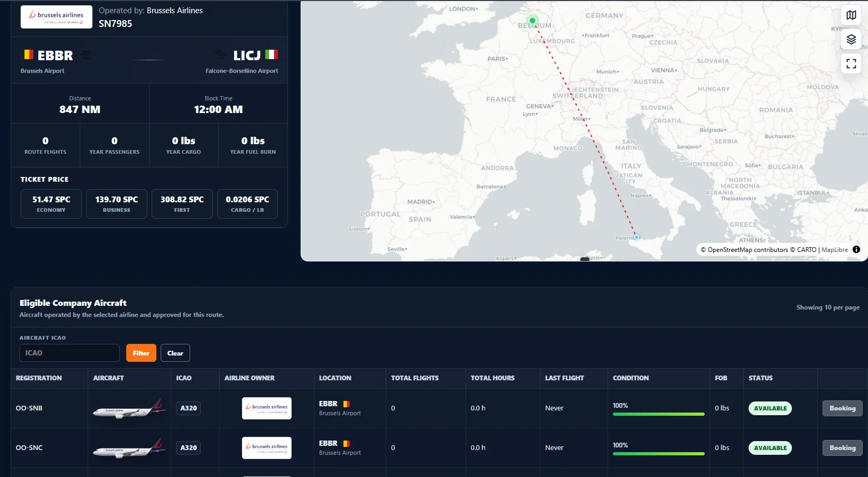Click the SN7985 flight number
The image size is (868, 477).
pyautogui.click(x=116, y=24)
